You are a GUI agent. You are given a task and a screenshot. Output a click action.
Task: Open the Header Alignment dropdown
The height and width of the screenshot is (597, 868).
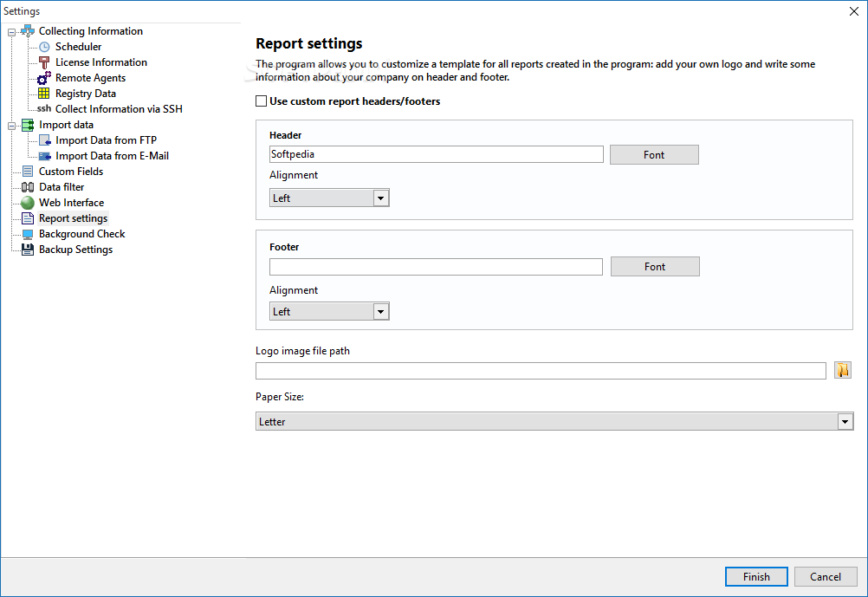(329, 198)
